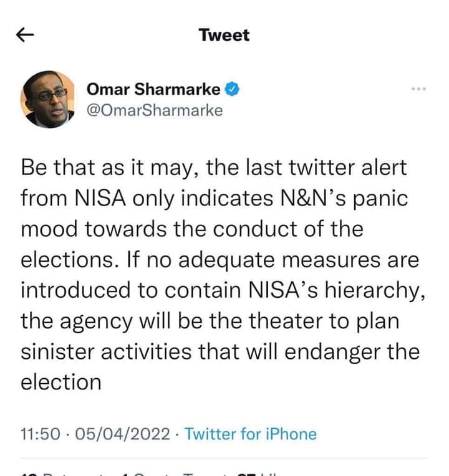
Task: Select the @OmarSharmarke handle
Action: tap(154, 110)
